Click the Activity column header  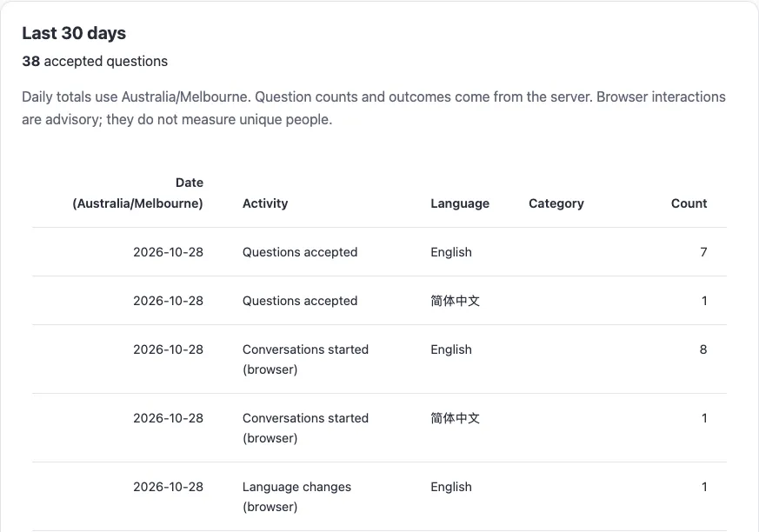(x=265, y=203)
